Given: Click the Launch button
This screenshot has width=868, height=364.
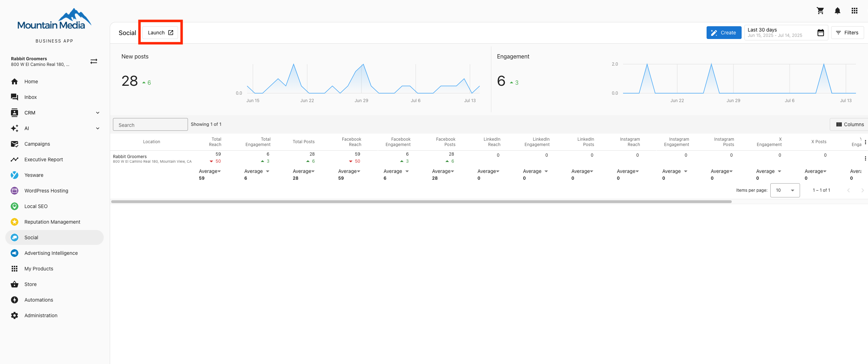Looking at the screenshot, I should coord(160,32).
